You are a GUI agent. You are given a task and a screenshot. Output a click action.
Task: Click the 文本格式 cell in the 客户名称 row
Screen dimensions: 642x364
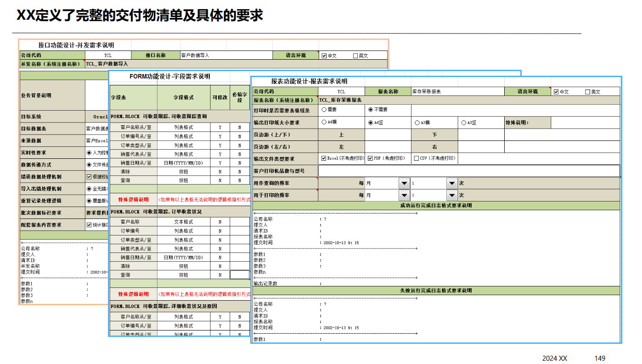[184, 222]
